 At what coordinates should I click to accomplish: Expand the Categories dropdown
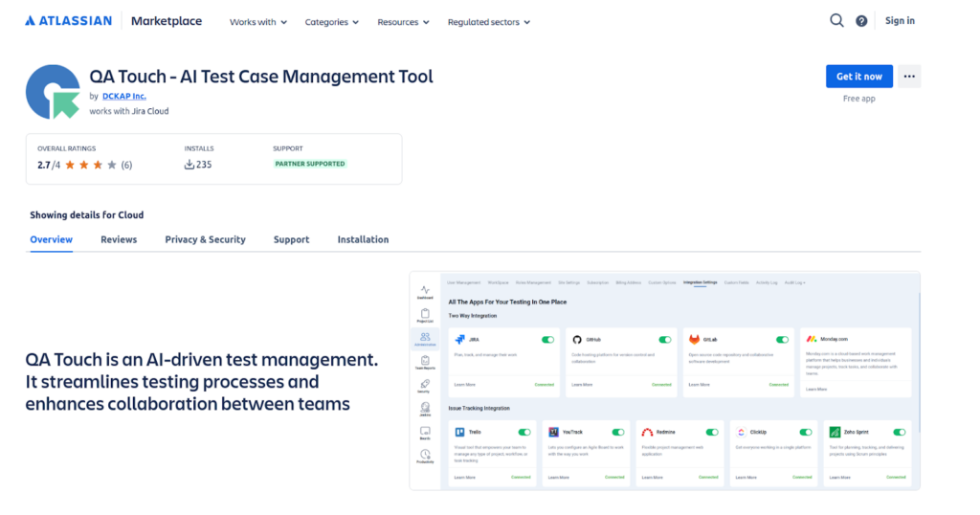point(332,22)
